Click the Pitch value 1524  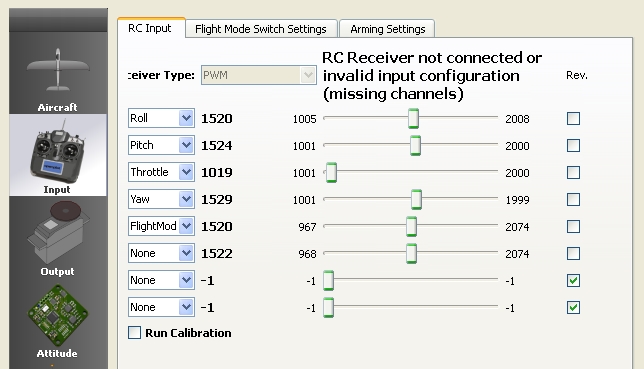click(x=217, y=145)
